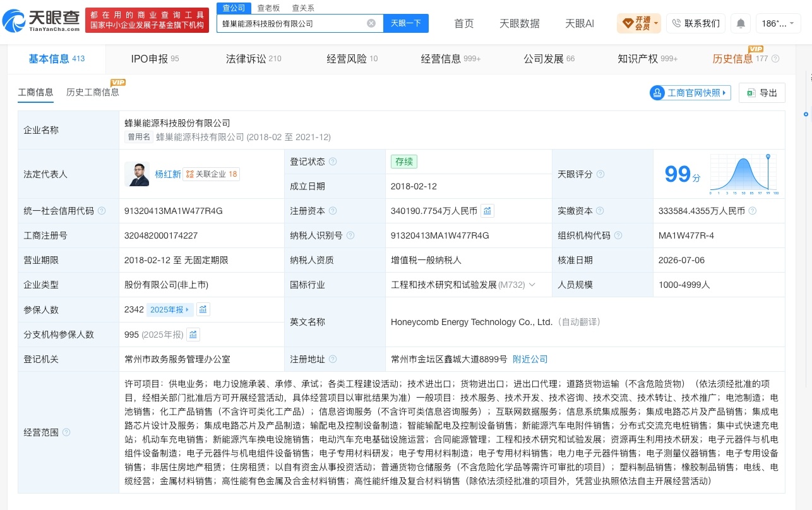This screenshot has height=510, width=812.
Task: Clear the search box with the X icon
Action: pyautogui.click(x=371, y=23)
